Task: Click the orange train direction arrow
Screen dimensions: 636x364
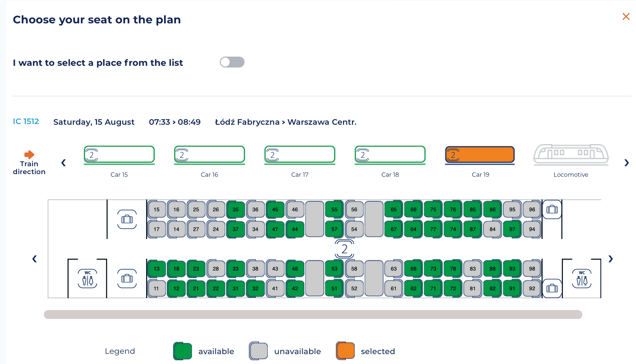Action: coord(29,154)
